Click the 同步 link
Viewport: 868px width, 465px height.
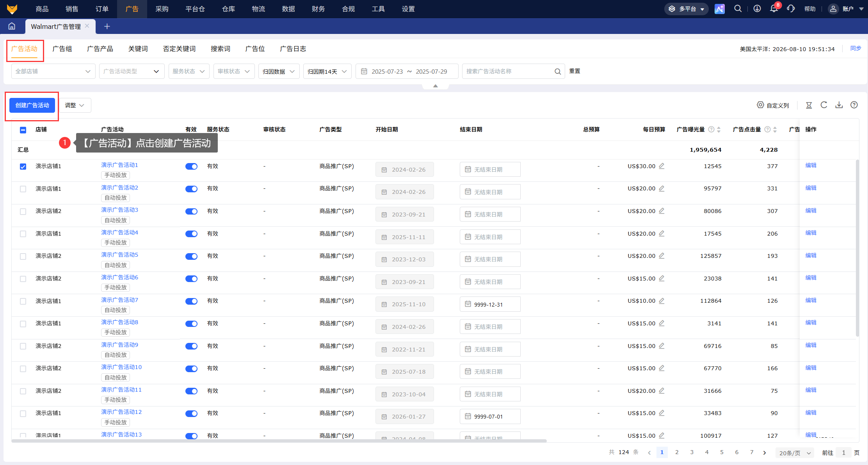point(856,48)
